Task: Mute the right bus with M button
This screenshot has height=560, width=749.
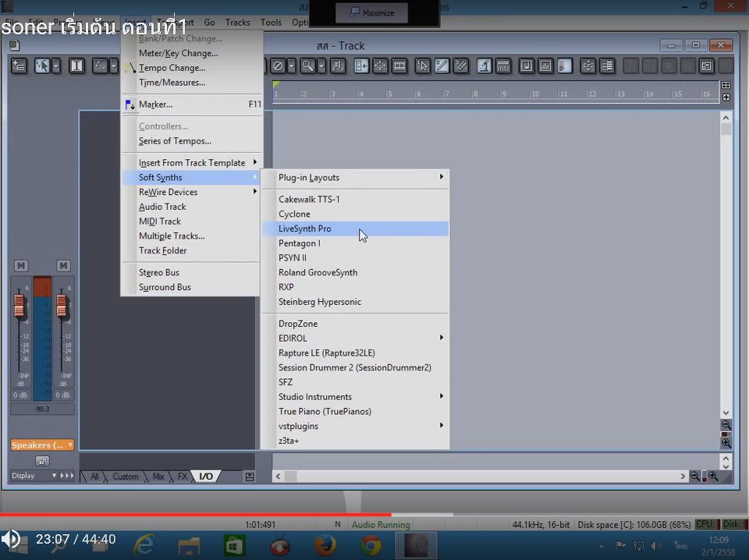Action: 63,265
